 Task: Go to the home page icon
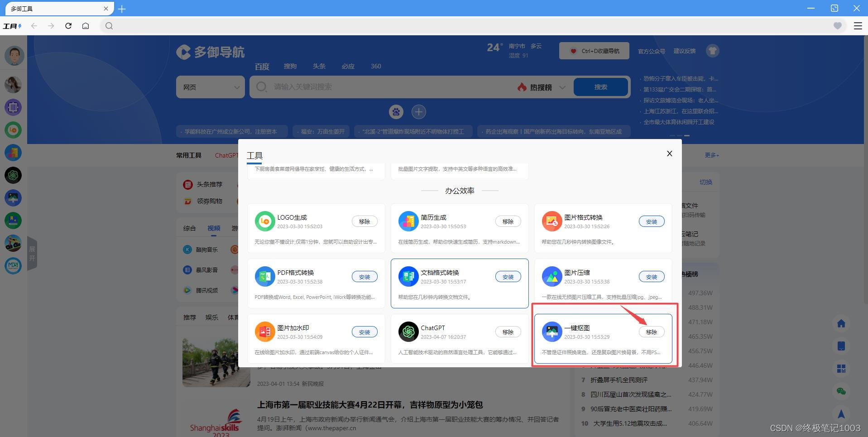point(86,26)
